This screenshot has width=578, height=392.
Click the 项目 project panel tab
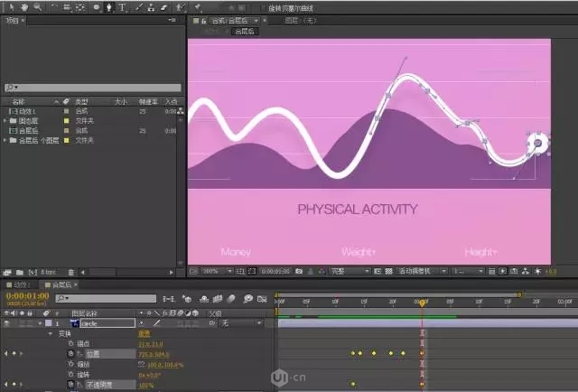click(x=12, y=19)
